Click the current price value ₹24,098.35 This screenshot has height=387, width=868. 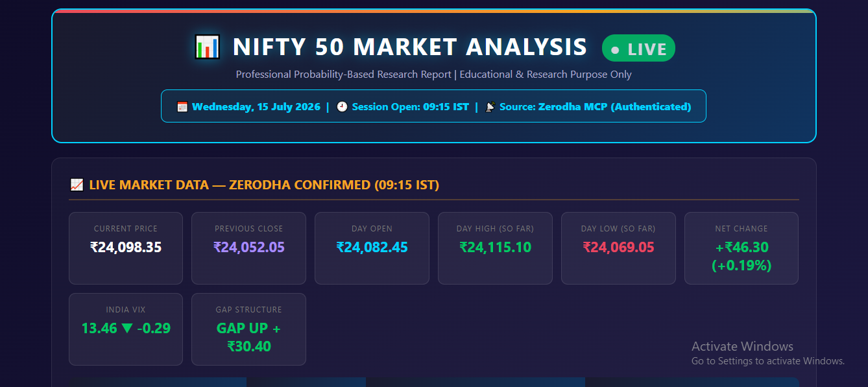coord(126,248)
